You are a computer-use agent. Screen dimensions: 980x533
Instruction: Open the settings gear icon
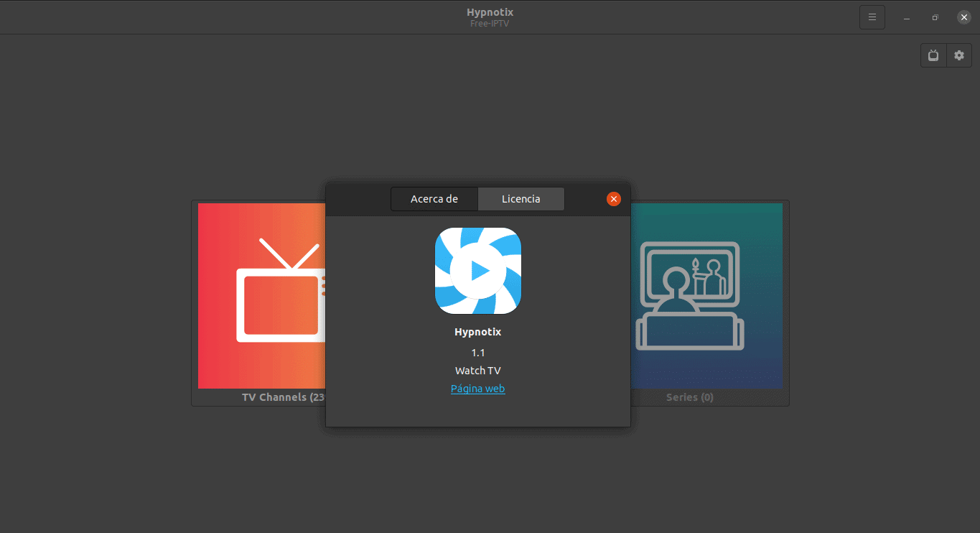[x=959, y=55]
